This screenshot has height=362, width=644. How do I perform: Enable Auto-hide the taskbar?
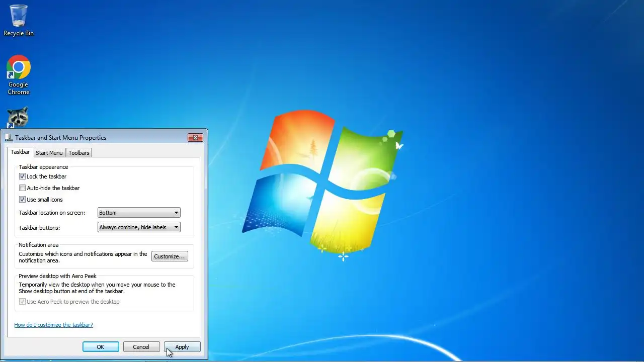tap(22, 188)
